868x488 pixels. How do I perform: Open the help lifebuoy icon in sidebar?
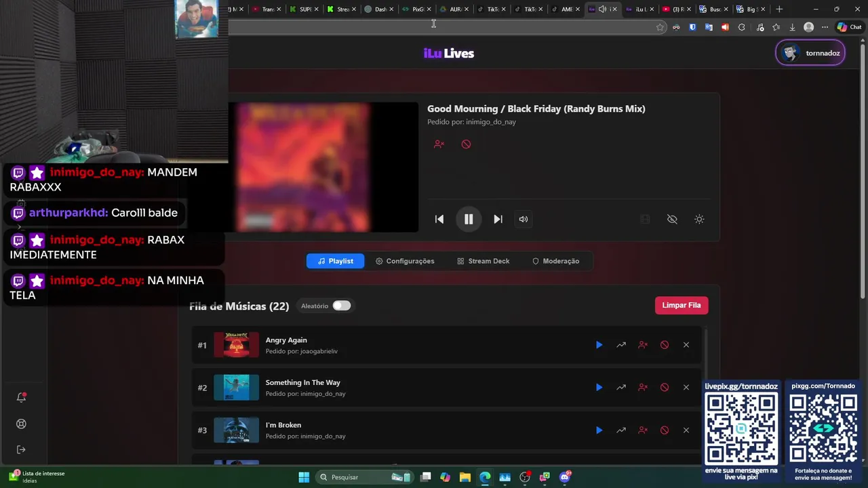point(21,424)
